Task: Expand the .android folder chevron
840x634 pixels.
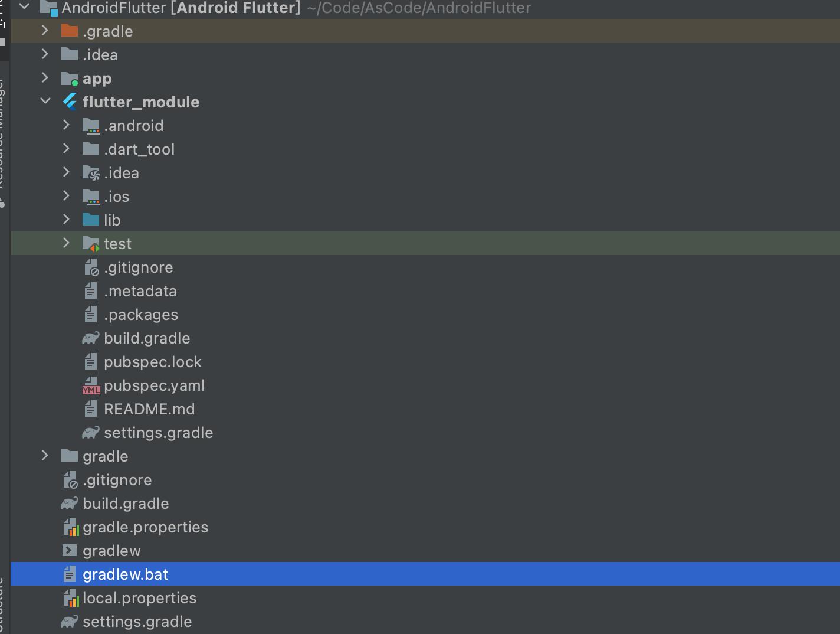Action: [66, 125]
